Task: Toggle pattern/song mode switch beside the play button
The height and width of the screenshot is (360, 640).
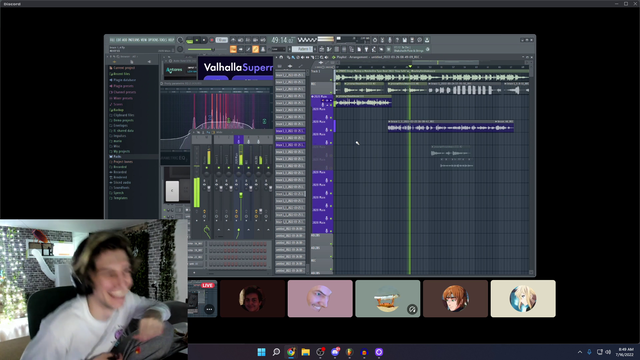Action: [x=189, y=40]
